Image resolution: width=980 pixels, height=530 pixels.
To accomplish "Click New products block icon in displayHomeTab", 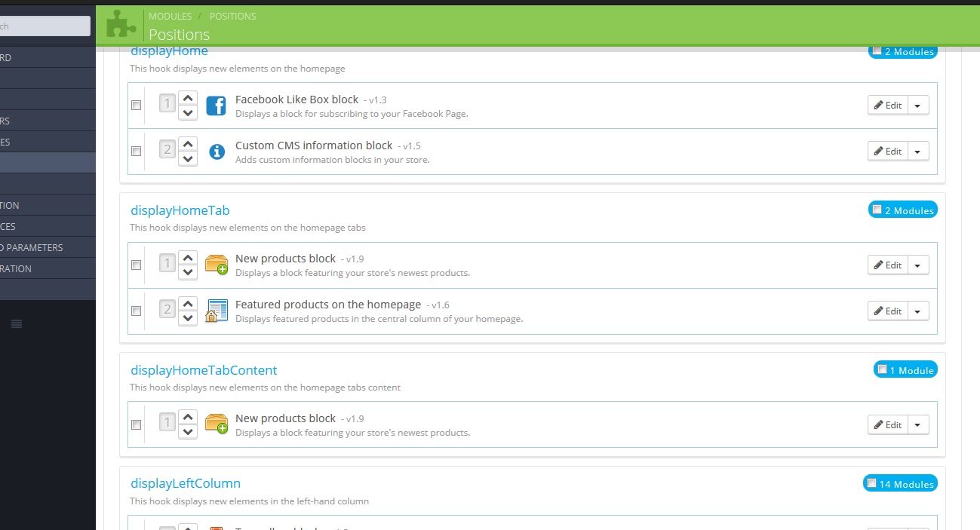I will point(217,265).
